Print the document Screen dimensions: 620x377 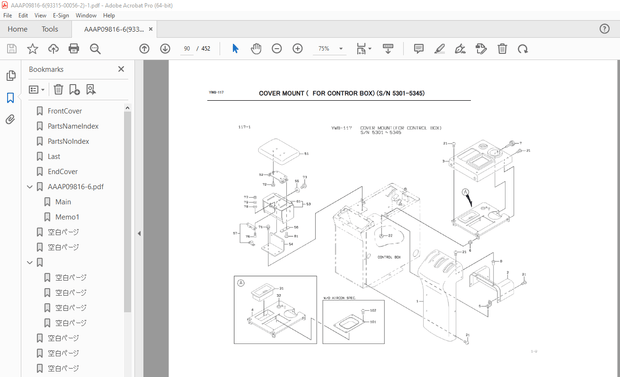tap(74, 49)
